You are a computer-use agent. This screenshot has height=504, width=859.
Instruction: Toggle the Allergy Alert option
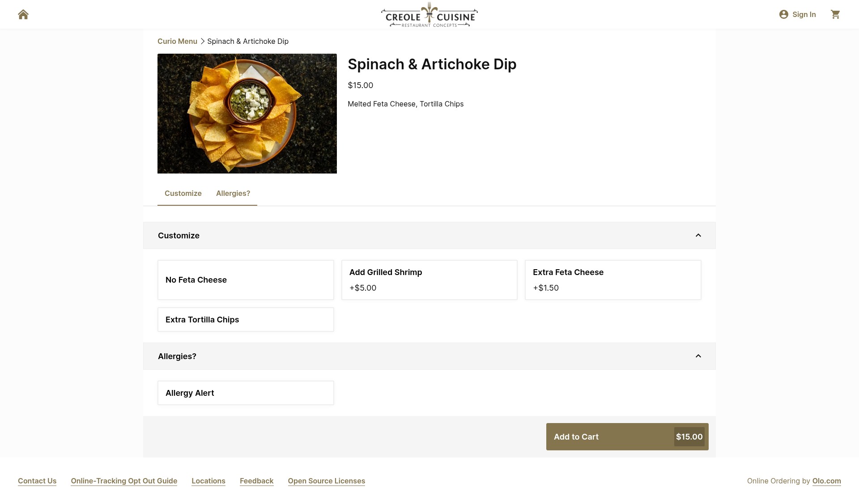tap(246, 393)
